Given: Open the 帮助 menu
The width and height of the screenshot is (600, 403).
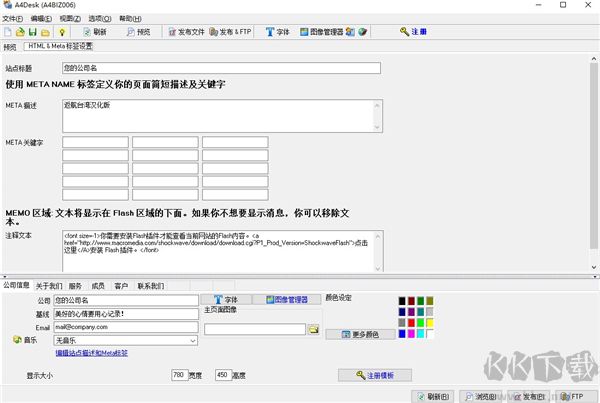Looking at the screenshot, I should click(130, 18).
